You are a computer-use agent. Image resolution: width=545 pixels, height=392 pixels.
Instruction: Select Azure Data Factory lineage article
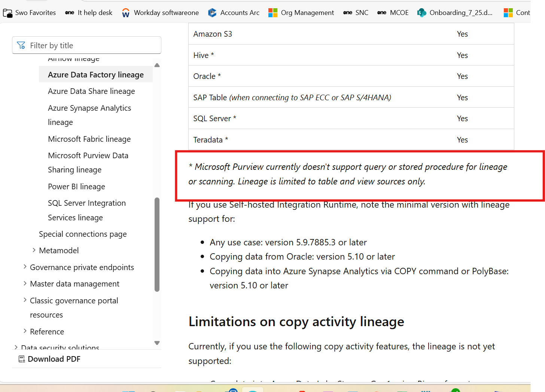[x=96, y=74]
